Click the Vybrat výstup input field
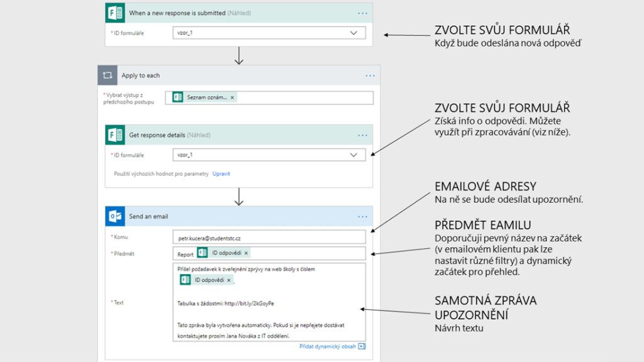 pos(302,97)
